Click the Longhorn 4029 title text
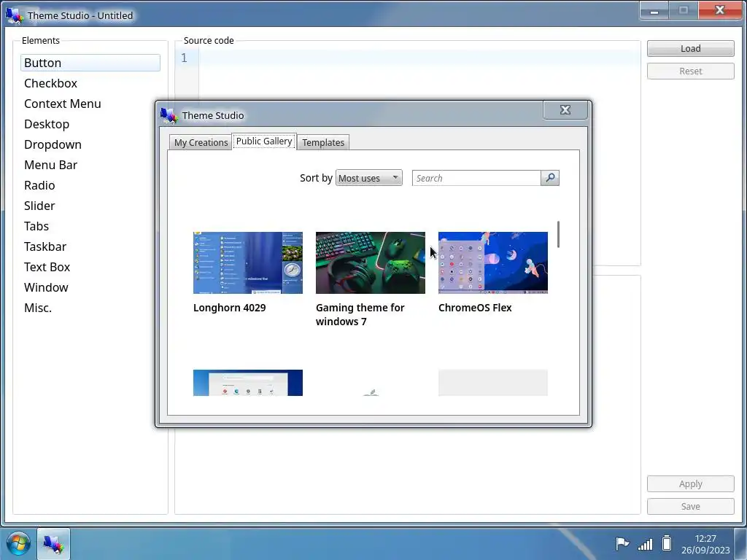The height and width of the screenshot is (560, 747). 230,308
